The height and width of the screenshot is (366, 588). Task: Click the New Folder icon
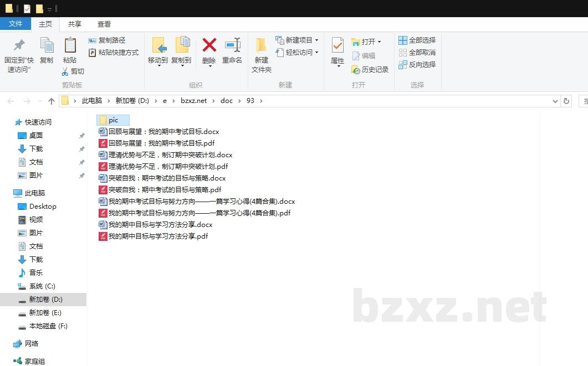point(261,45)
